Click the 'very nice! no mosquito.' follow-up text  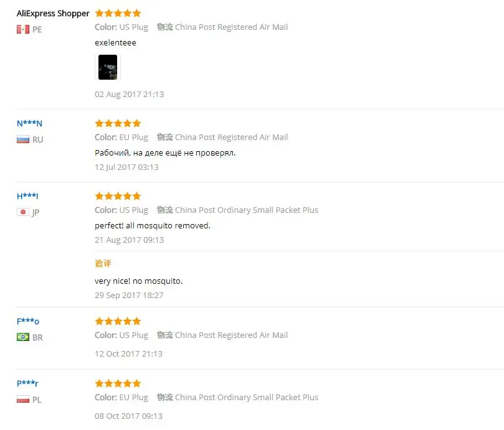pos(138,281)
